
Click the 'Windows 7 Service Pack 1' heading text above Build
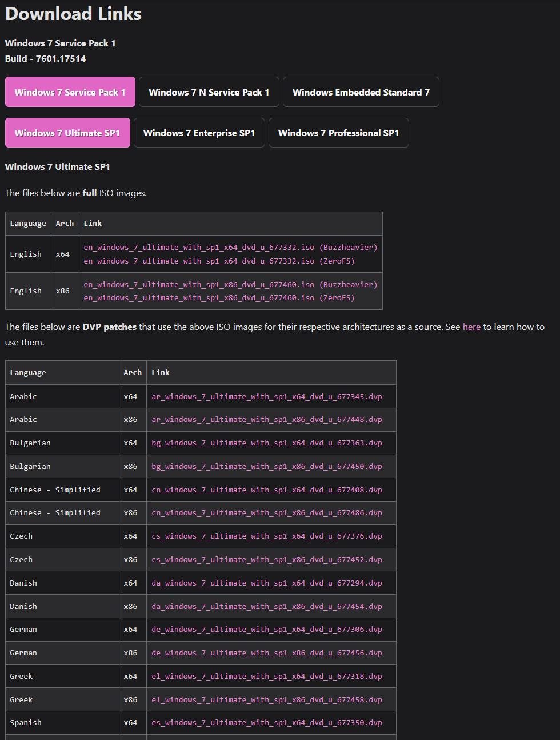coord(61,43)
